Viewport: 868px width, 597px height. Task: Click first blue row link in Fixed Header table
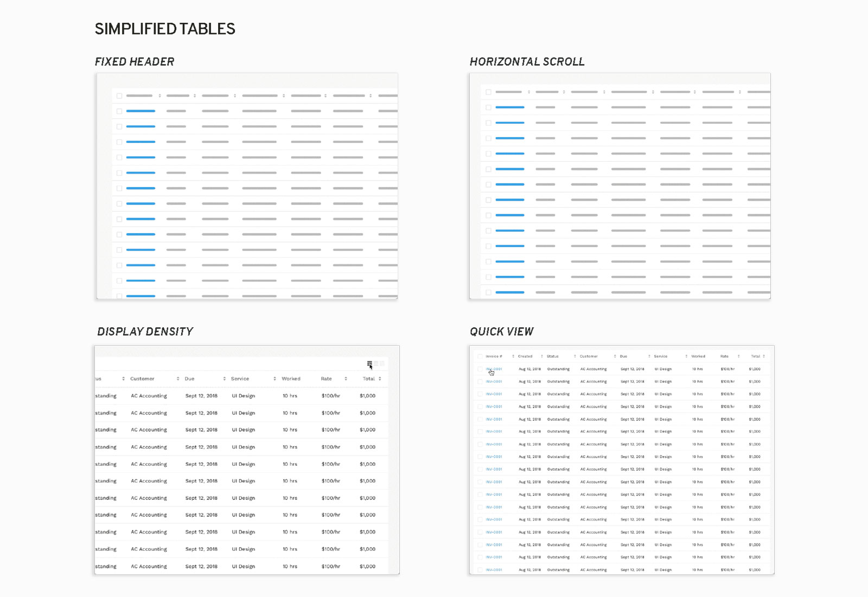pyautogui.click(x=141, y=111)
